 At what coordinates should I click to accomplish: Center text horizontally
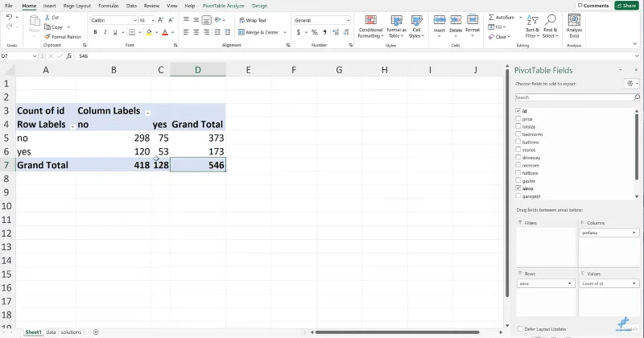point(196,32)
